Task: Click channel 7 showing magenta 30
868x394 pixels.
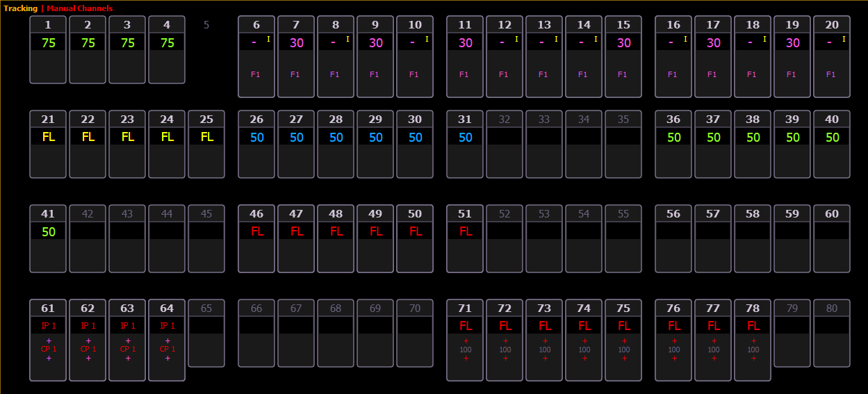Action: click(297, 56)
